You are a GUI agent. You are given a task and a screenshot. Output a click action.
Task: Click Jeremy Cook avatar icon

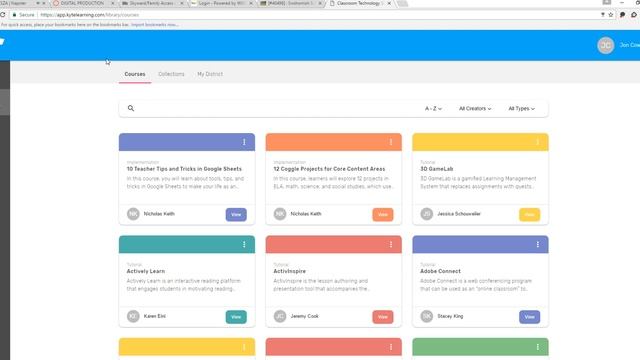tap(280, 316)
